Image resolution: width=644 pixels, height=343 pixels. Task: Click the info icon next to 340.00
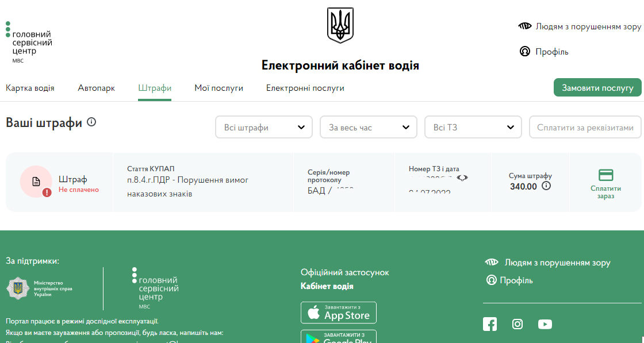point(546,186)
